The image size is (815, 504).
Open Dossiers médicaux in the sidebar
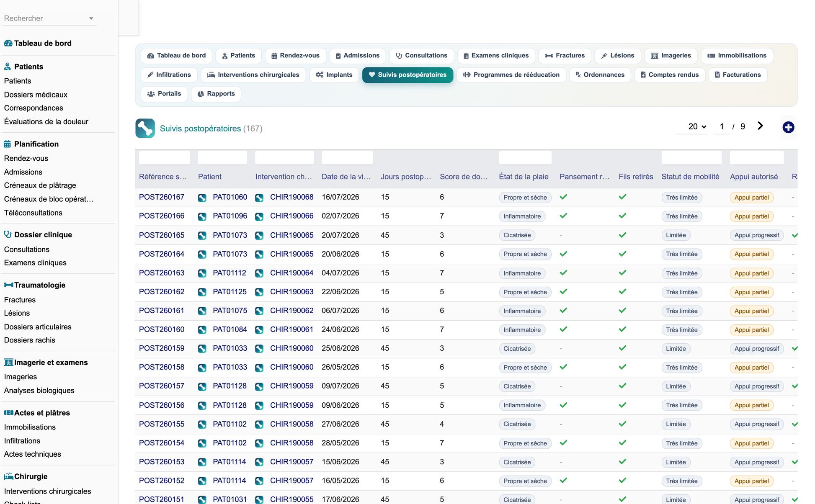[36, 95]
